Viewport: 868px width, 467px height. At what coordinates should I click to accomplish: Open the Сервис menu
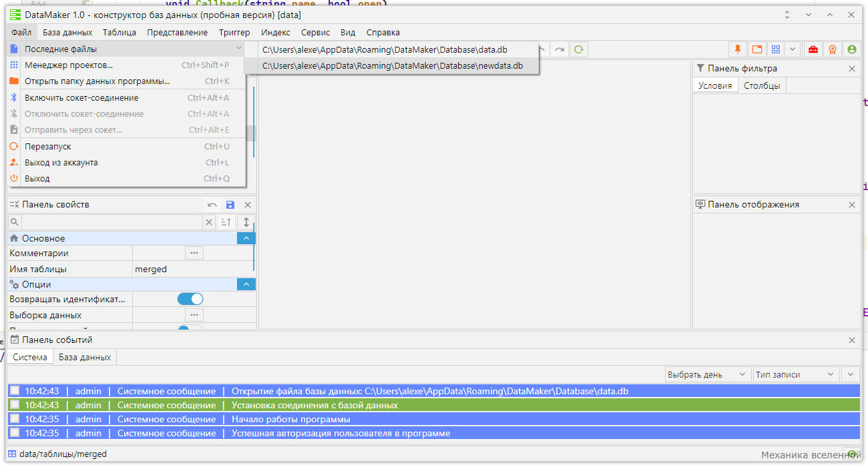click(x=316, y=32)
